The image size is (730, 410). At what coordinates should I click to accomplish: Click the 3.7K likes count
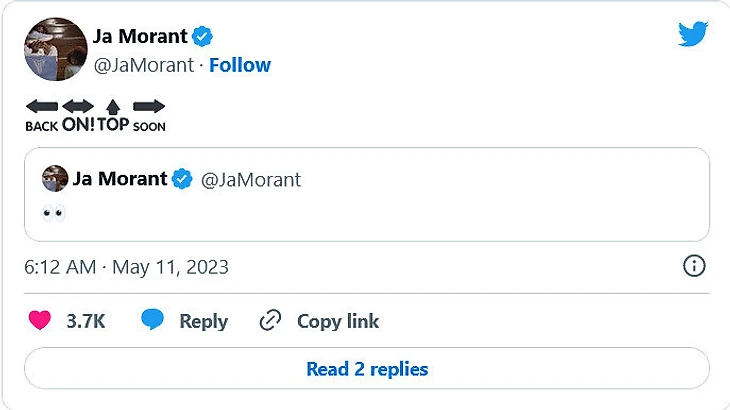tap(86, 321)
